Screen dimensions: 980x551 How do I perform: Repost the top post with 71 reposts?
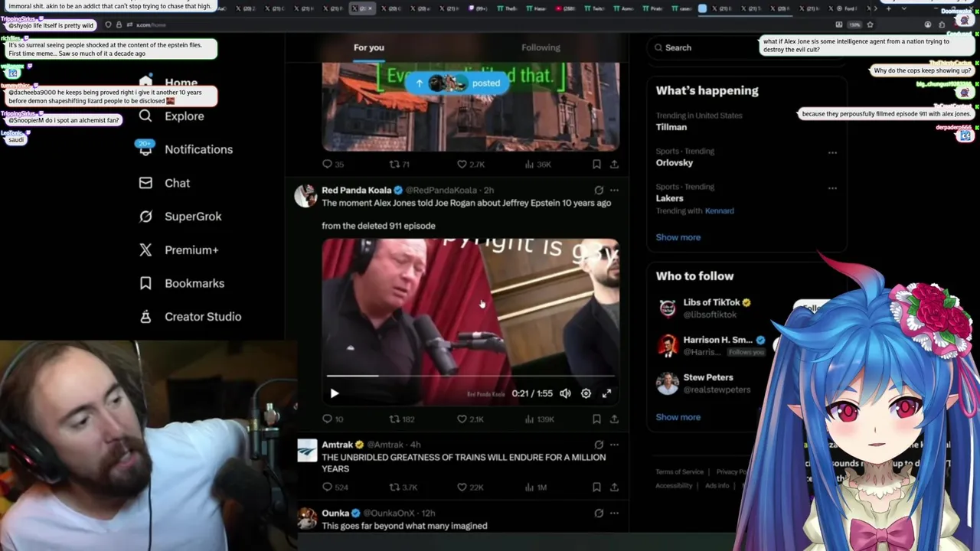(x=400, y=165)
